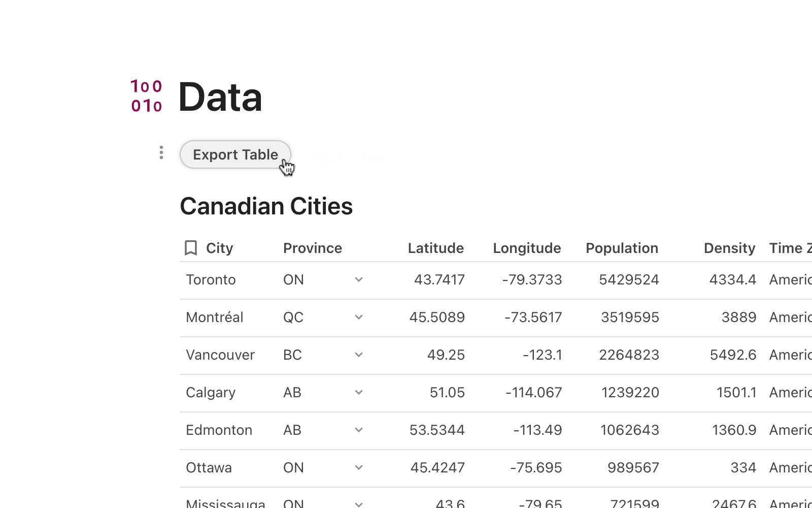Viewport: 812px width, 508px height.
Task: Open Calgary's province dropdown chevron
Action: pos(359,393)
